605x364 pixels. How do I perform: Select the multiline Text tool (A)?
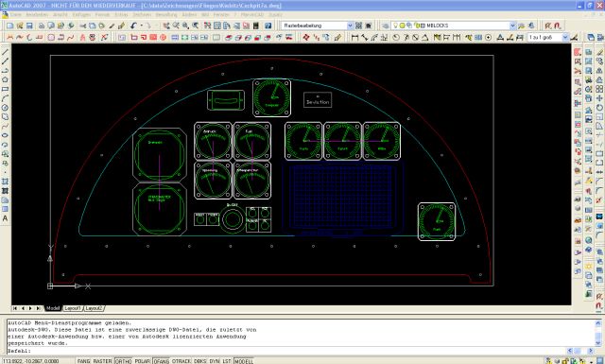click(x=5, y=218)
